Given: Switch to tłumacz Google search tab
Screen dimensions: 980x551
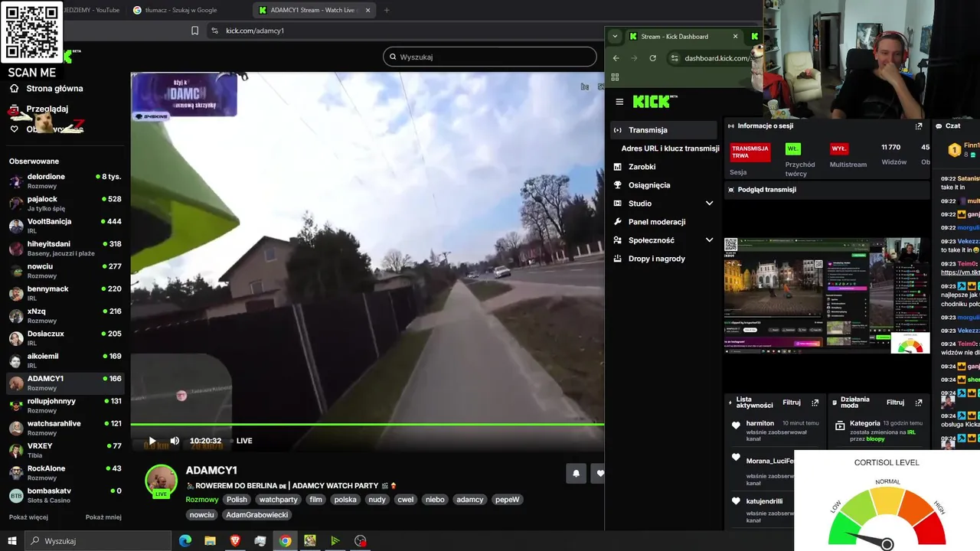Looking at the screenshot, I should (182, 10).
